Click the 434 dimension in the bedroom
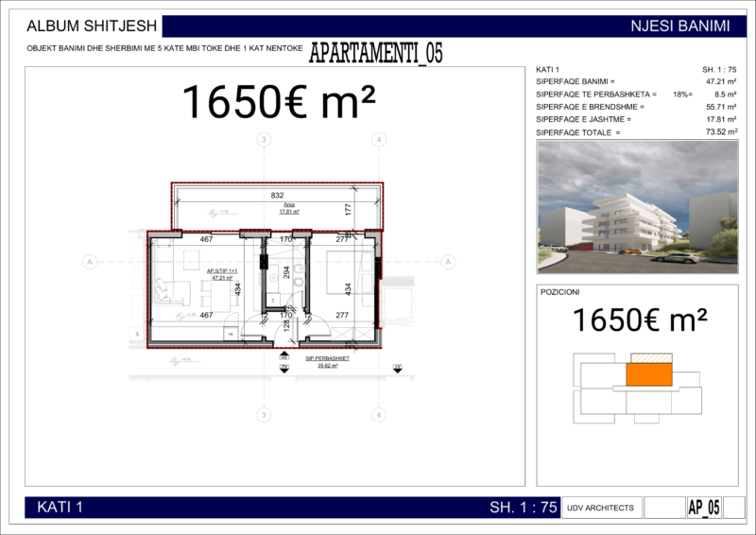The height and width of the screenshot is (535, 756). [x=348, y=289]
